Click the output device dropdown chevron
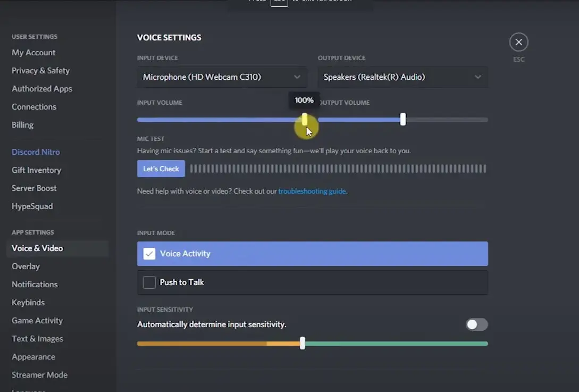579x392 pixels. tap(478, 77)
